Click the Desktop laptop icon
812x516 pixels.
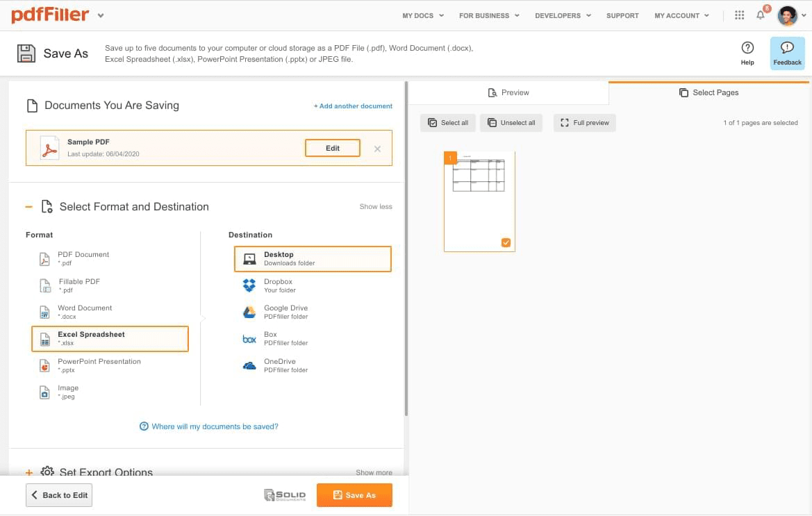point(249,259)
